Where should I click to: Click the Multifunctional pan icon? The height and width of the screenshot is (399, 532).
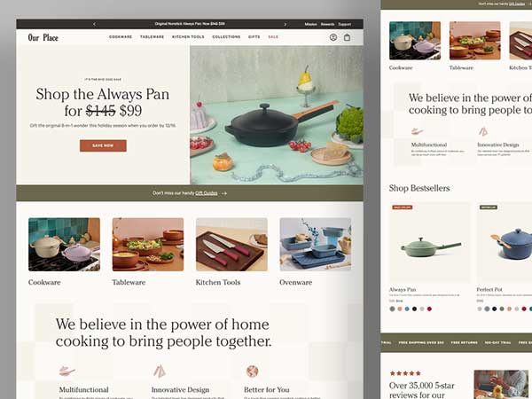(x=66, y=371)
